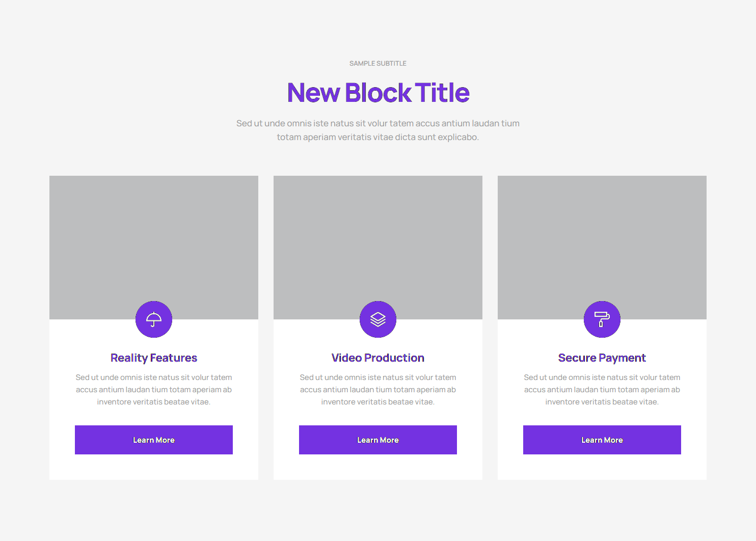The width and height of the screenshot is (756, 541).
Task: Select the gray image placeholder above Video Production
Action: coord(378,239)
